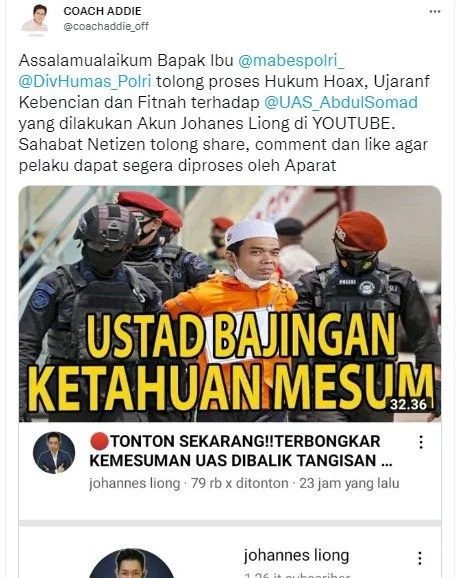The height and width of the screenshot is (578, 456).
Task: Click the 23 jam yang lalu timestamp
Action: (x=349, y=483)
